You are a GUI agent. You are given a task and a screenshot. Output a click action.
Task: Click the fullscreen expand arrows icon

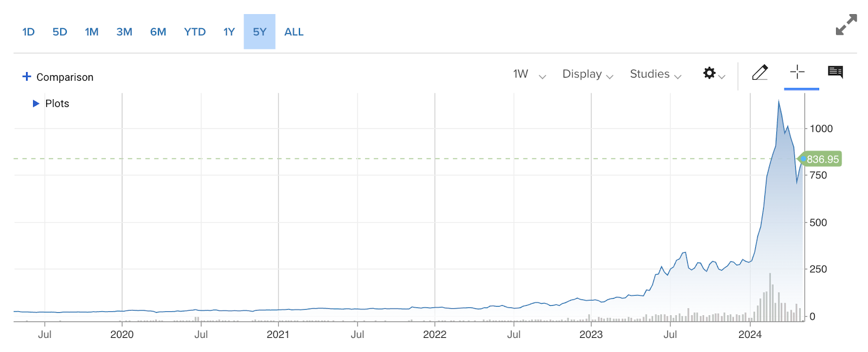[846, 25]
